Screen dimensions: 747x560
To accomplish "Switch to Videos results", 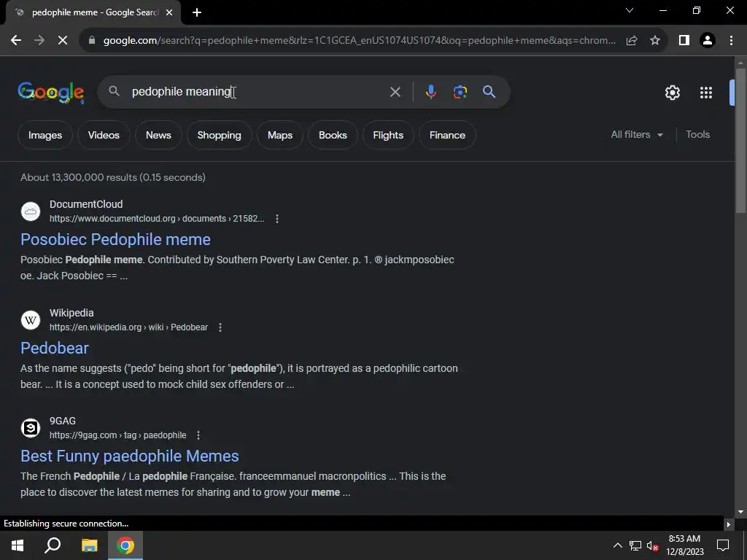I will coord(104,135).
